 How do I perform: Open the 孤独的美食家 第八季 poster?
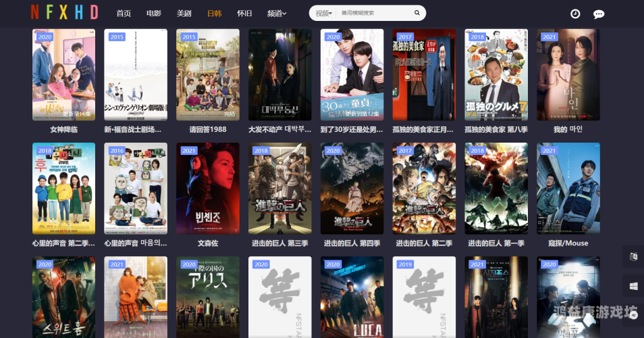[495, 74]
